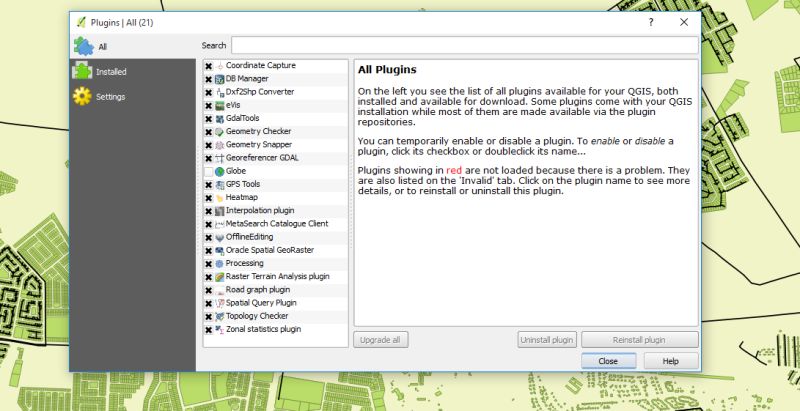Click the GPS Tools plugin icon
The image size is (800, 411).
pos(219,185)
